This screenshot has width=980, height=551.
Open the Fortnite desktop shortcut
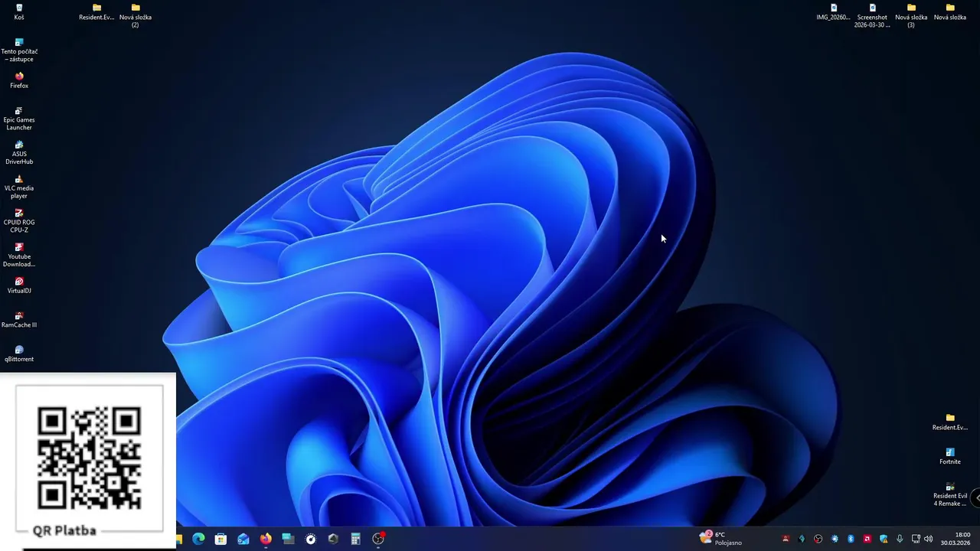[x=950, y=456]
